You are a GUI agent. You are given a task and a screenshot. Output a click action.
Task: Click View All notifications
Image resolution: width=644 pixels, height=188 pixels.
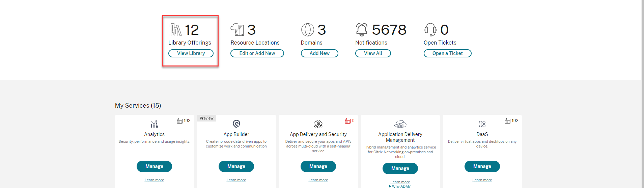373,53
